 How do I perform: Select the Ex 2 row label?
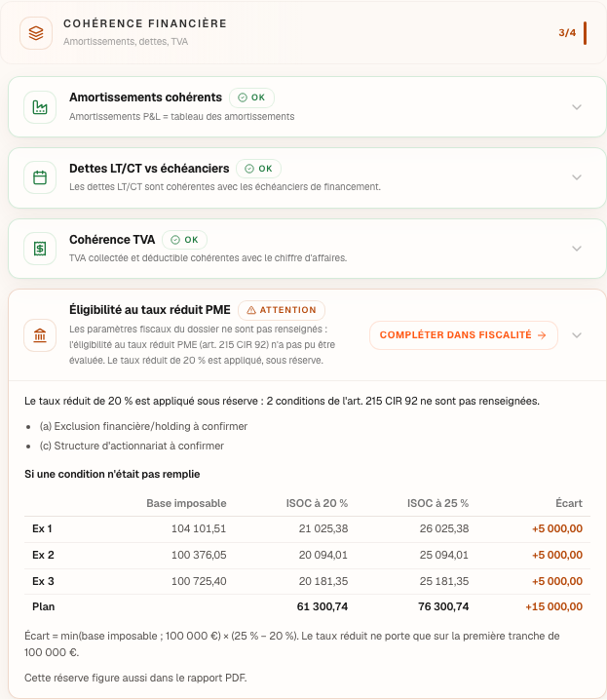(x=43, y=556)
